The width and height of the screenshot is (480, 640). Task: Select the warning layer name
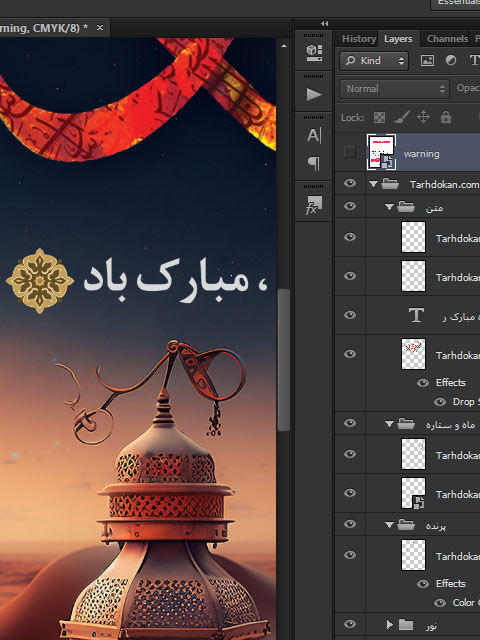click(x=422, y=154)
